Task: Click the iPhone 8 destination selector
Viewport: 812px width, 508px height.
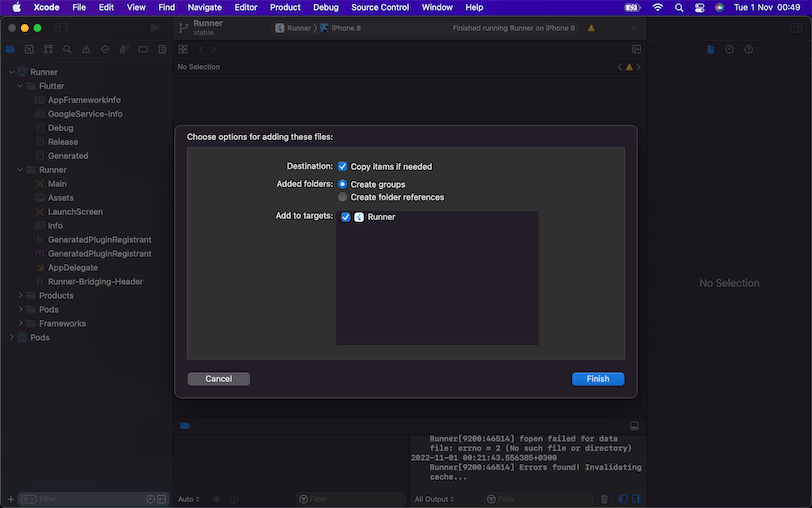Action: click(340, 28)
